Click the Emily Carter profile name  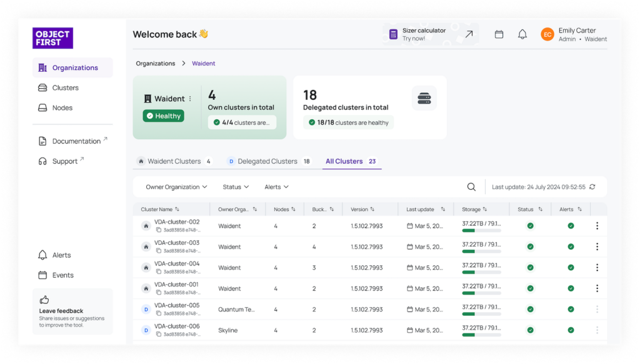(577, 30)
